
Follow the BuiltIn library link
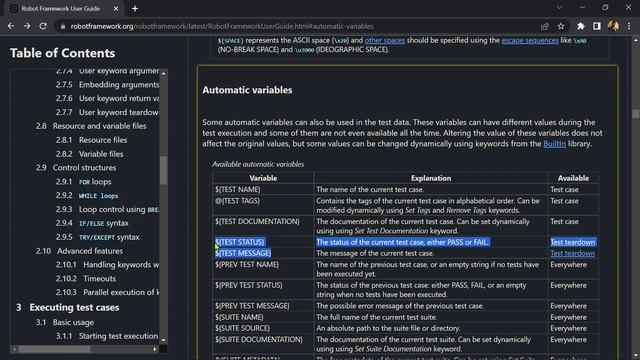click(x=554, y=144)
